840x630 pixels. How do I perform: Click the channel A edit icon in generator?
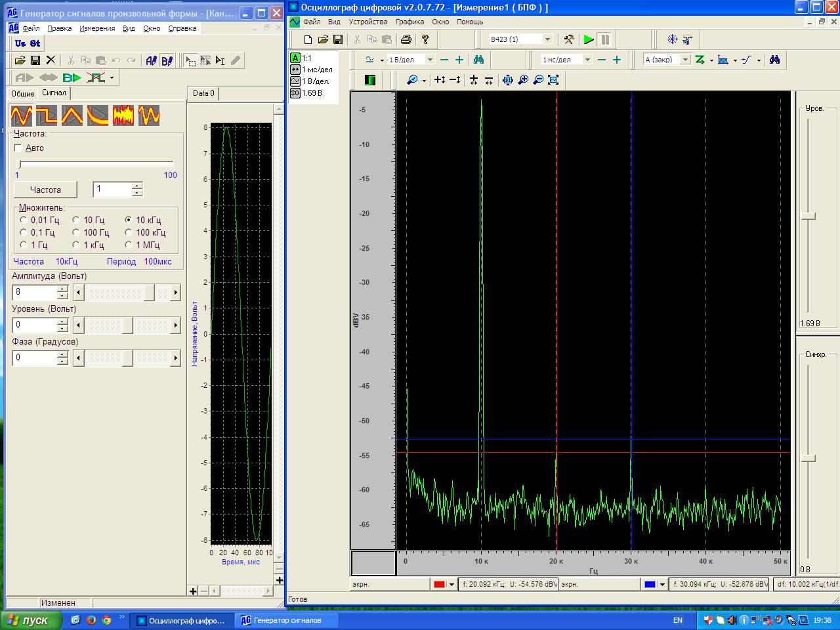click(151, 60)
